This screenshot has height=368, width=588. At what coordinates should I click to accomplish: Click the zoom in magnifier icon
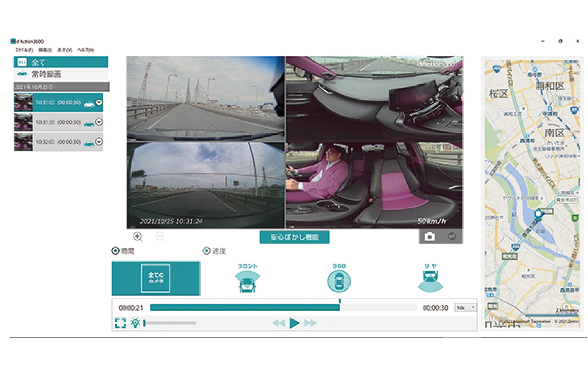(x=138, y=236)
